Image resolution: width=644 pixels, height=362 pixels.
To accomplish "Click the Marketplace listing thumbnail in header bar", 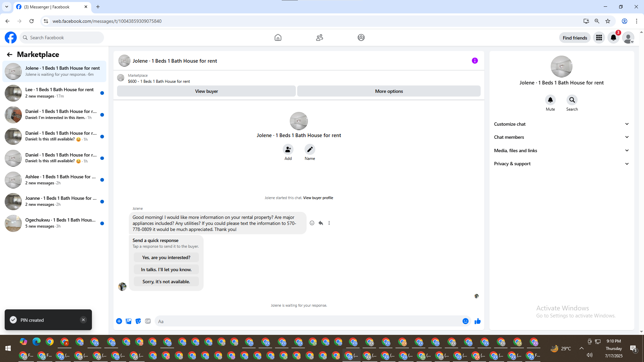I will [x=121, y=78].
